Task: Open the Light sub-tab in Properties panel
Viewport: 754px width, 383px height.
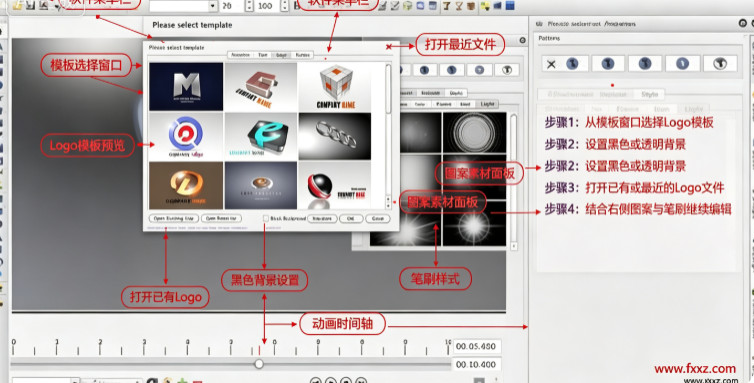Action: coord(693,109)
